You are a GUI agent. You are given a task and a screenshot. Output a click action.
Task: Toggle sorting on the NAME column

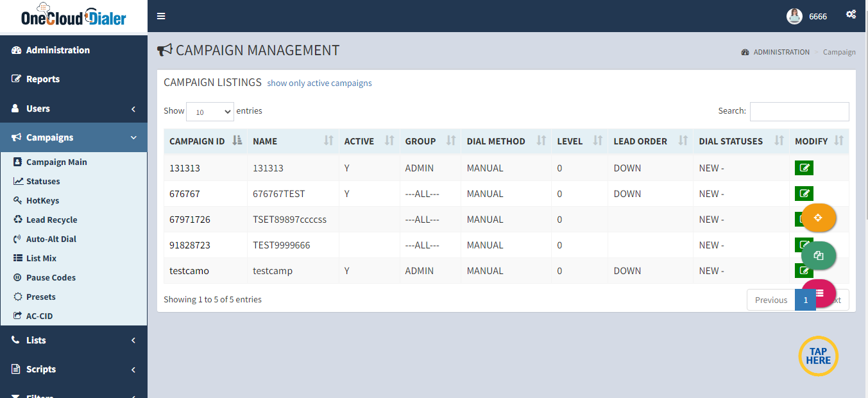tap(330, 141)
